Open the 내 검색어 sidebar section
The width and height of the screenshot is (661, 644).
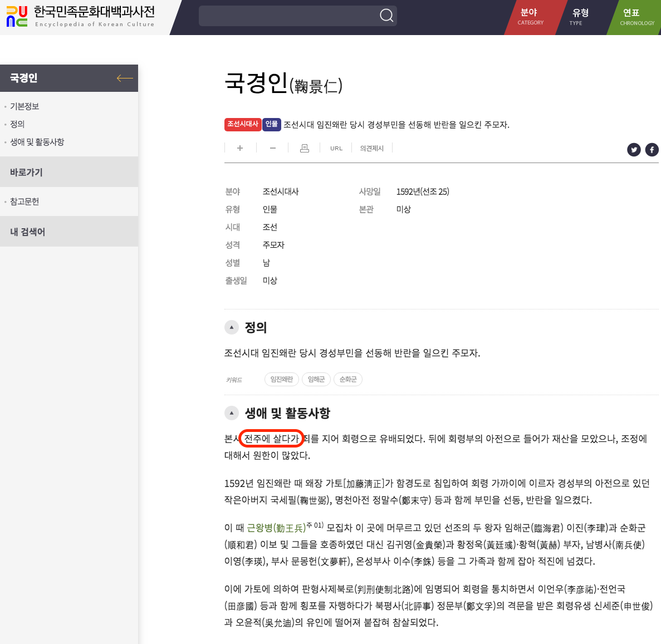(69, 232)
